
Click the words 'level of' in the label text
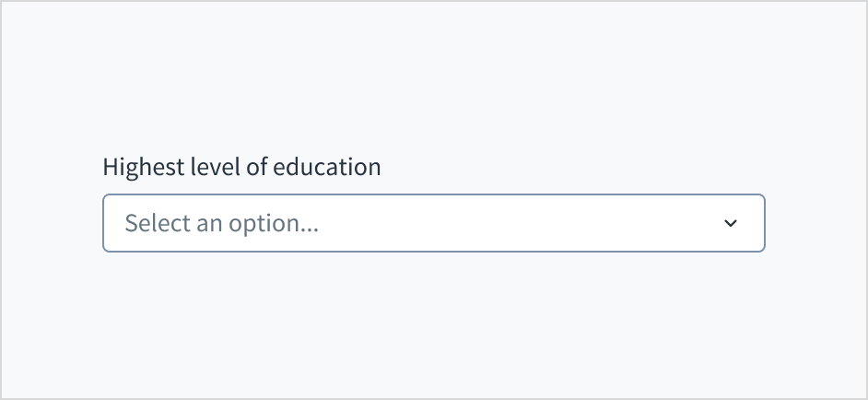219,167
